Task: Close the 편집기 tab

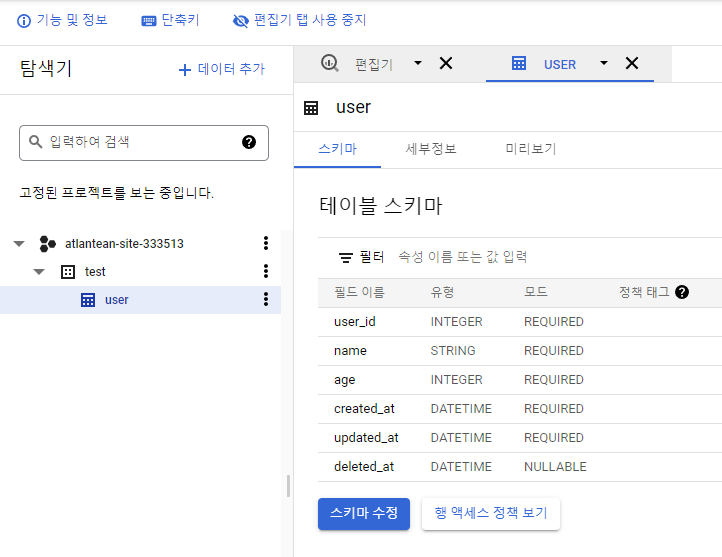Action: [x=446, y=63]
